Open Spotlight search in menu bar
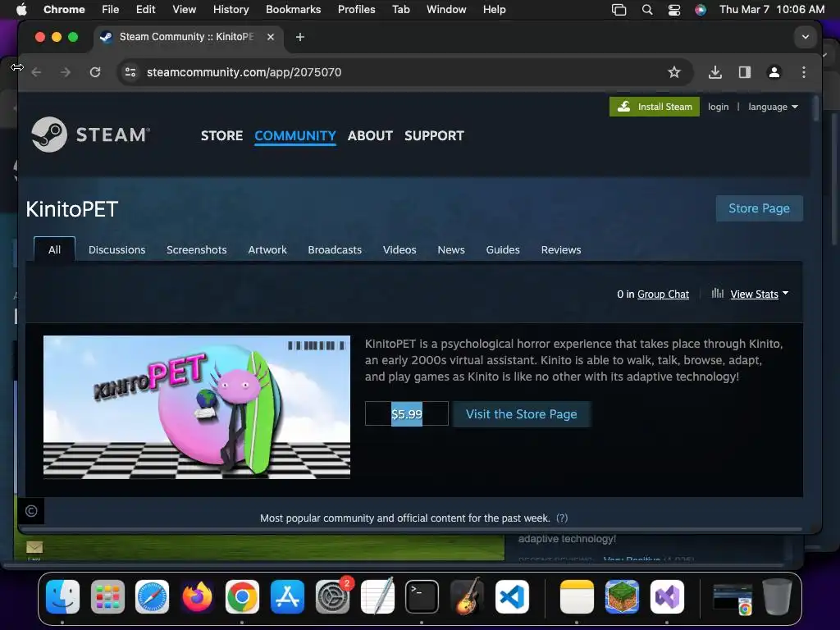The image size is (840, 630). click(647, 9)
